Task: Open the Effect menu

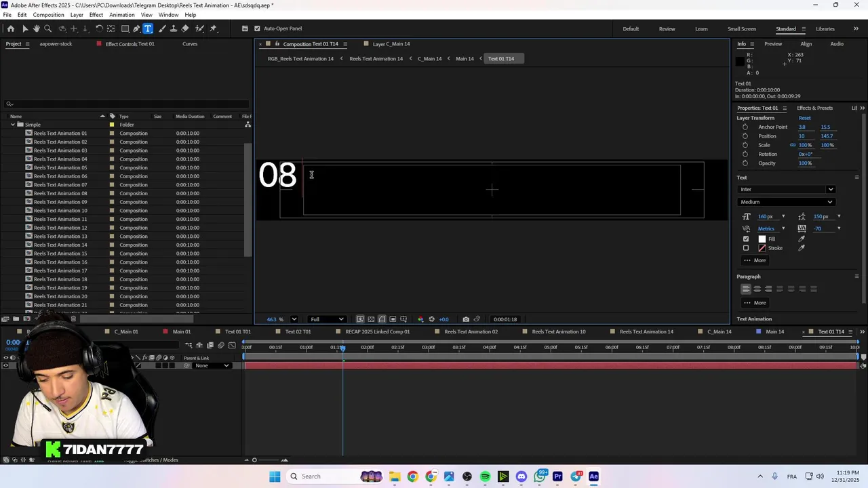Action: 96,15
